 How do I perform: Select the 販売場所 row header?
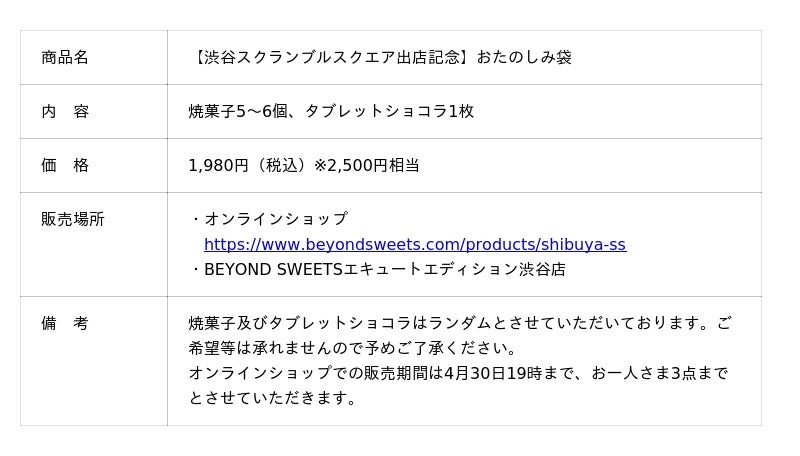tap(72, 219)
